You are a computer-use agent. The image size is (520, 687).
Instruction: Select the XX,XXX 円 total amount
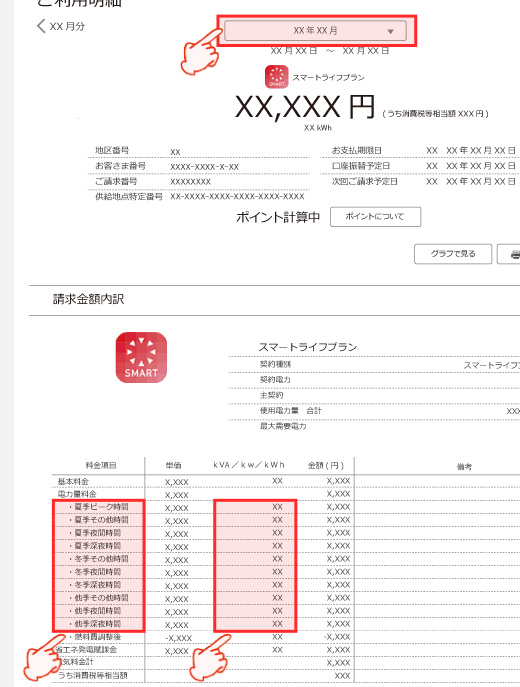(x=305, y=107)
